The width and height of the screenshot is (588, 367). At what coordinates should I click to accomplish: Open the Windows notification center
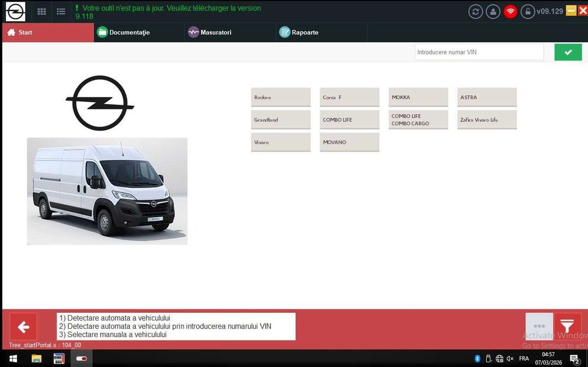[574, 359]
